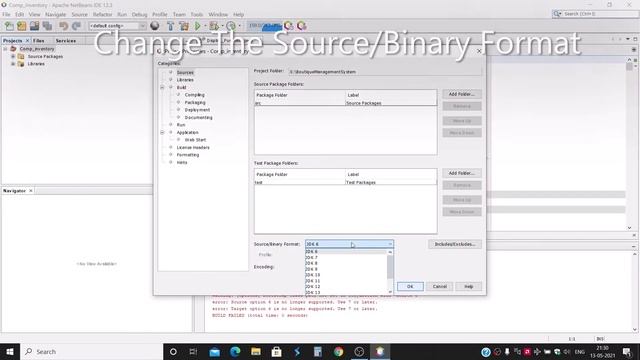
Task: Click the Help button in dialog
Action: 469,287
